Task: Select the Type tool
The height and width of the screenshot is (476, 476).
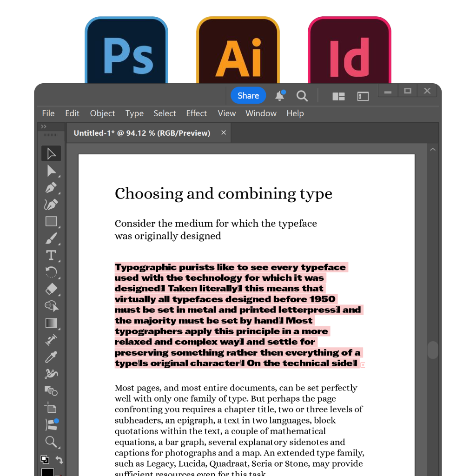Action: (x=51, y=255)
